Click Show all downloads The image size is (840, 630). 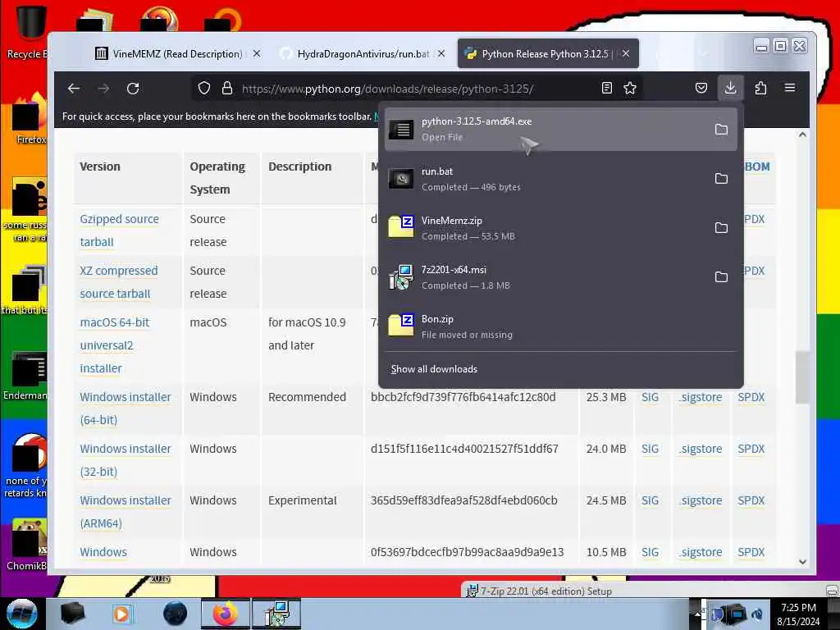pyautogui.click(x=434, y=369)
